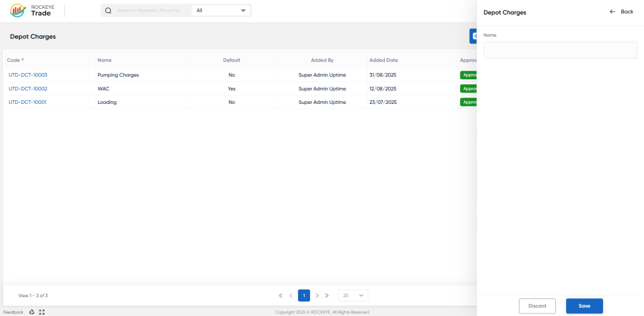Viewport: 644px width, 316px height.
Task: Click the Yes default value for WAC
Action: tap(231, 89)
